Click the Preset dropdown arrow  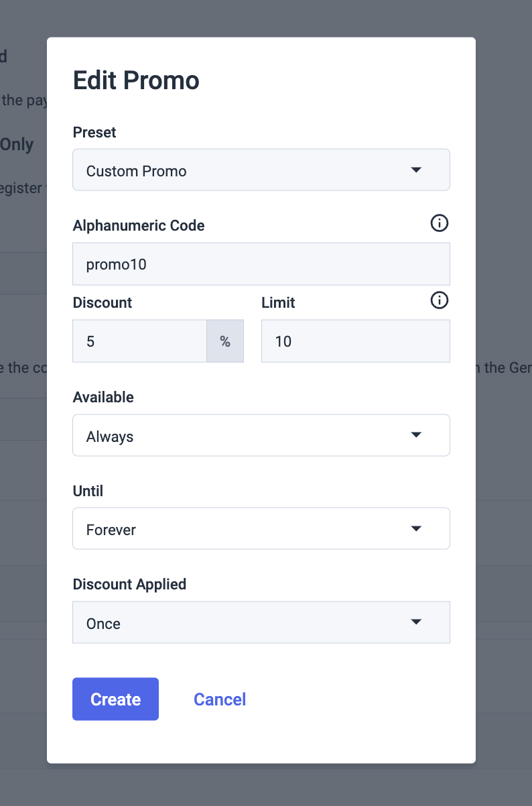pyautogui.click(x=416, y=170)
